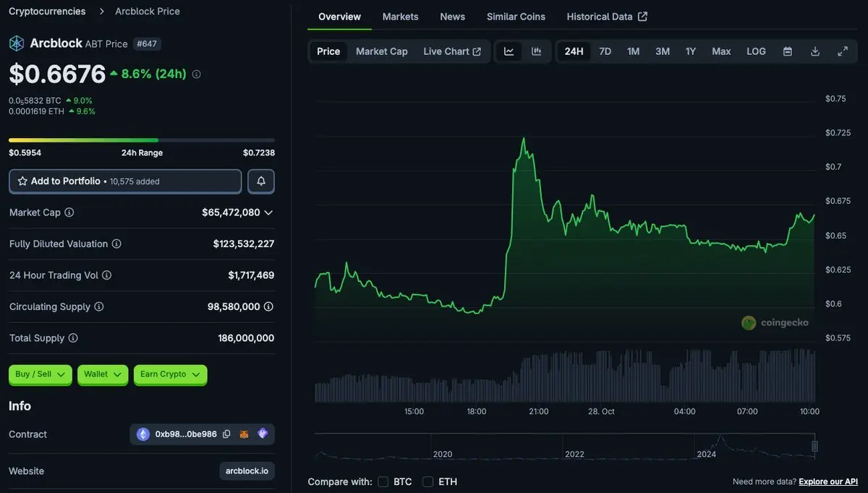This screenshot has width=868, height=493.
Task: Click volume bars near 04:00
Action: click(x=685, y=376)
